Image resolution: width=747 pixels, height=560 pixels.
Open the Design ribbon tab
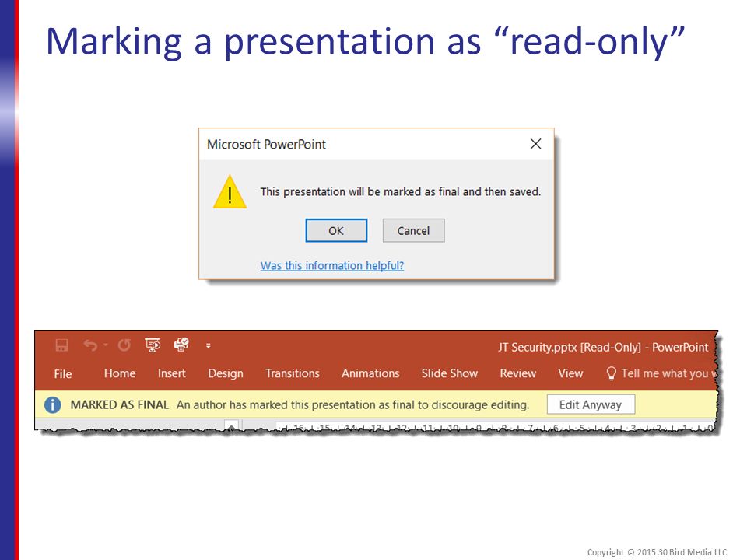pyautogui.click(x=226, y=373)
